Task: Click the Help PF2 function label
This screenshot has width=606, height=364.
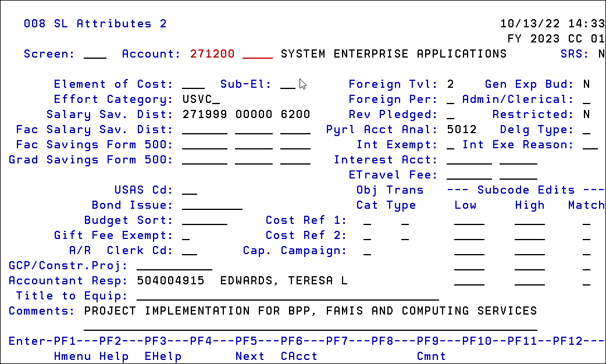Action: [114, 356]
